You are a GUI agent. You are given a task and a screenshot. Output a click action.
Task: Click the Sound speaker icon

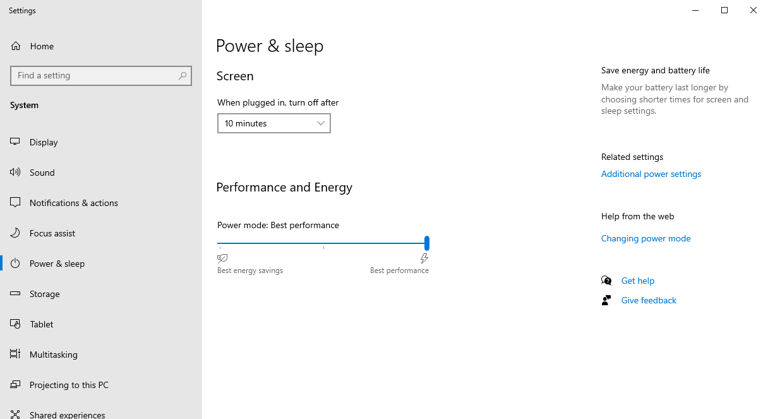(16, 172)
